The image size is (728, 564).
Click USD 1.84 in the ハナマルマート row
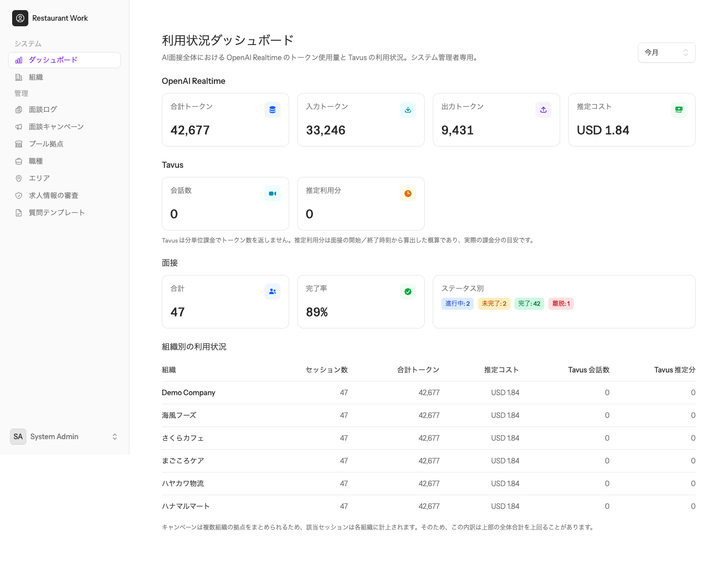(505, 506)
